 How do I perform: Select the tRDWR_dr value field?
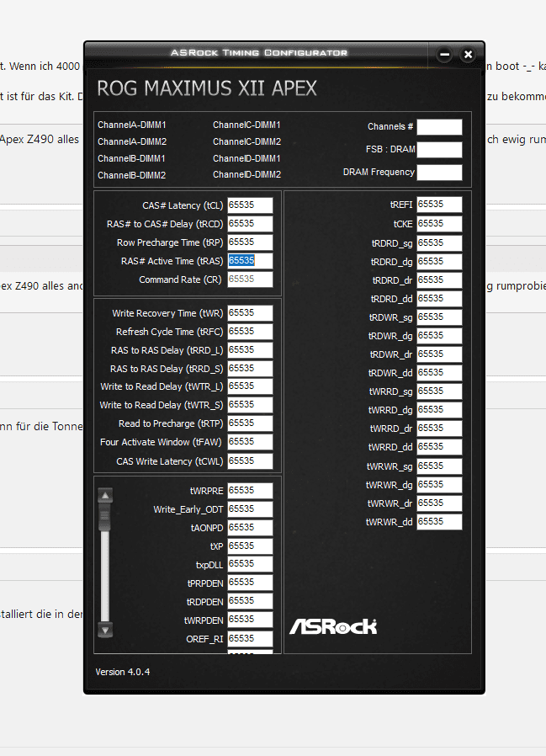pos(439,354)
